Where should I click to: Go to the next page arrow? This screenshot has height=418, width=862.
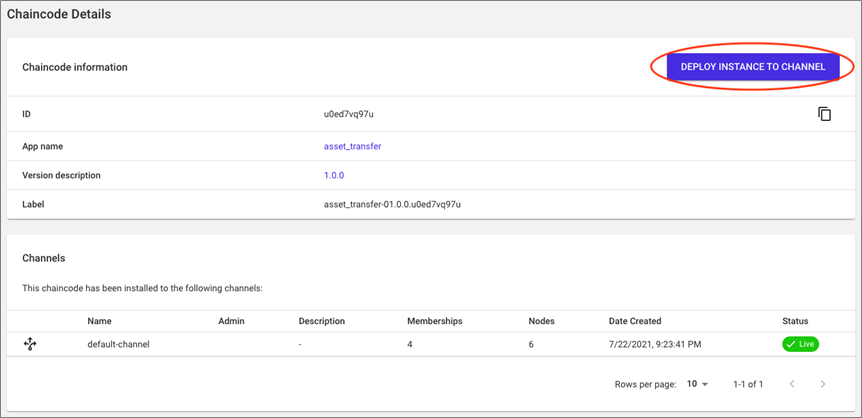(x=823, y=384)
